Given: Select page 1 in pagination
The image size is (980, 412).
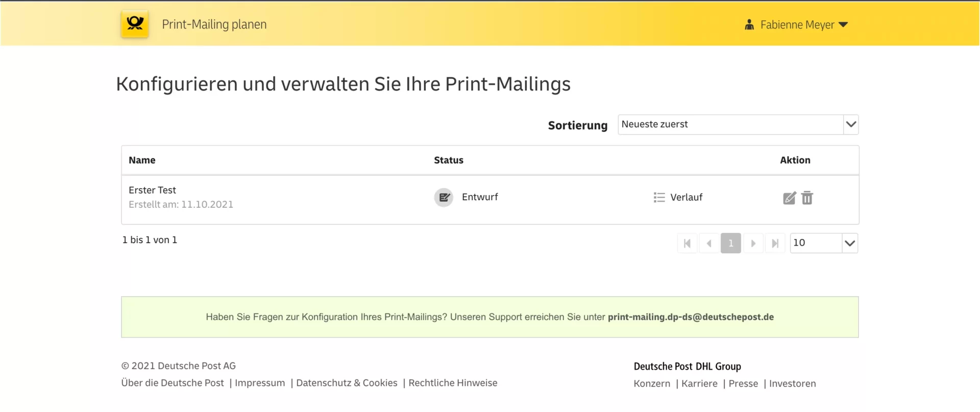Looking at the screenshot, I should 731,244.
